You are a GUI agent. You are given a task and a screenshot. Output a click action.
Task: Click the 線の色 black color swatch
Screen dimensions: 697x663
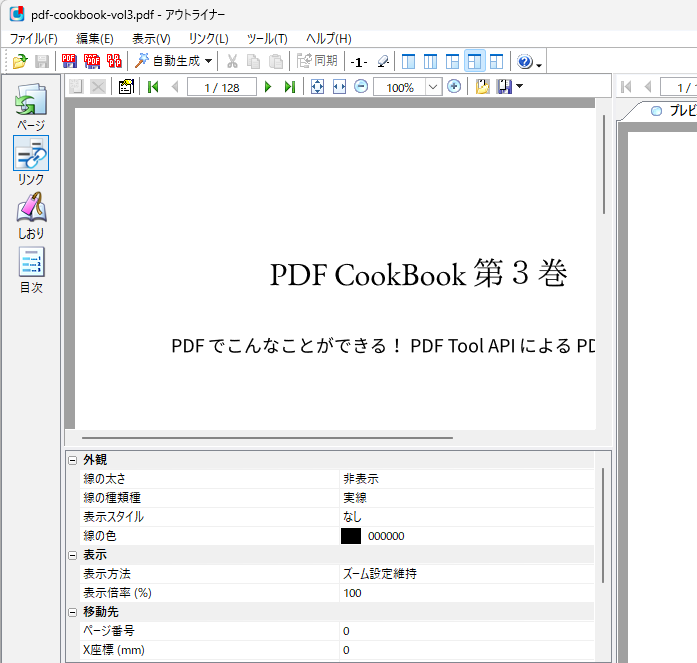coord(351,536)
